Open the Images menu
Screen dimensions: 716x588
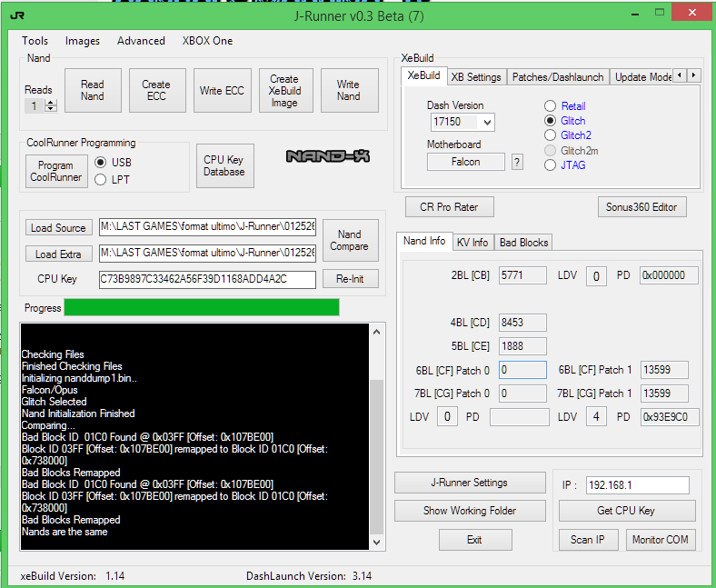click(82, 41)
